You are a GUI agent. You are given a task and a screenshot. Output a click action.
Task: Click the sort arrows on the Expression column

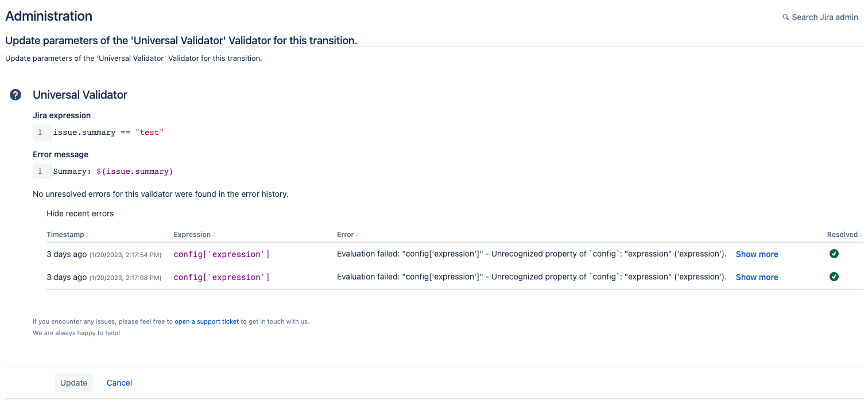click(214, 235)
